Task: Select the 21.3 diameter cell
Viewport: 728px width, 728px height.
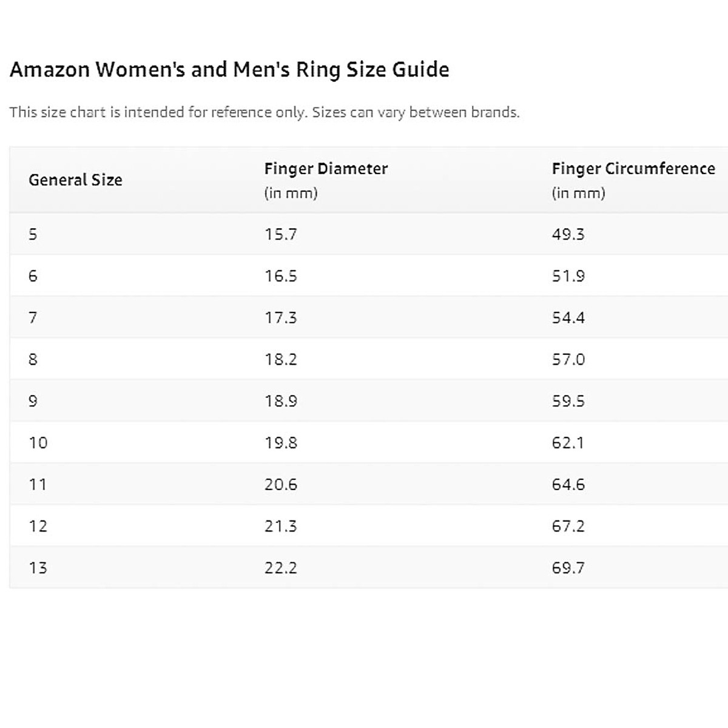Action: 280,526
